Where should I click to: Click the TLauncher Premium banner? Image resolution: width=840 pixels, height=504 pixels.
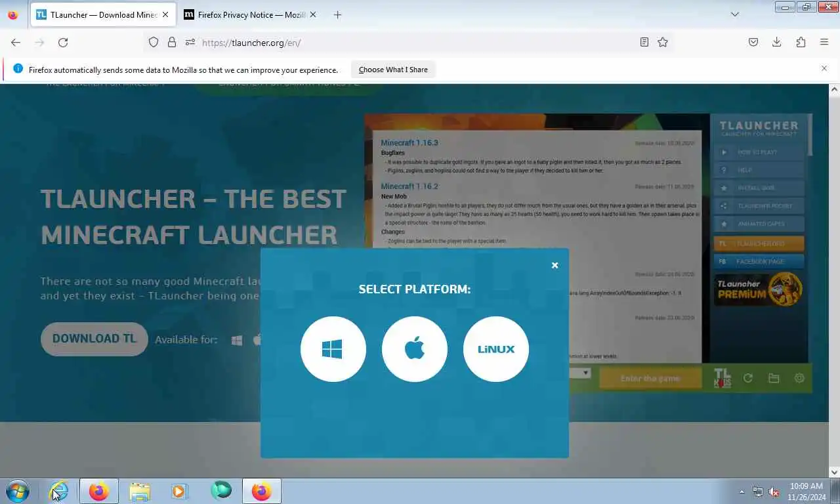tap(758, 289)
